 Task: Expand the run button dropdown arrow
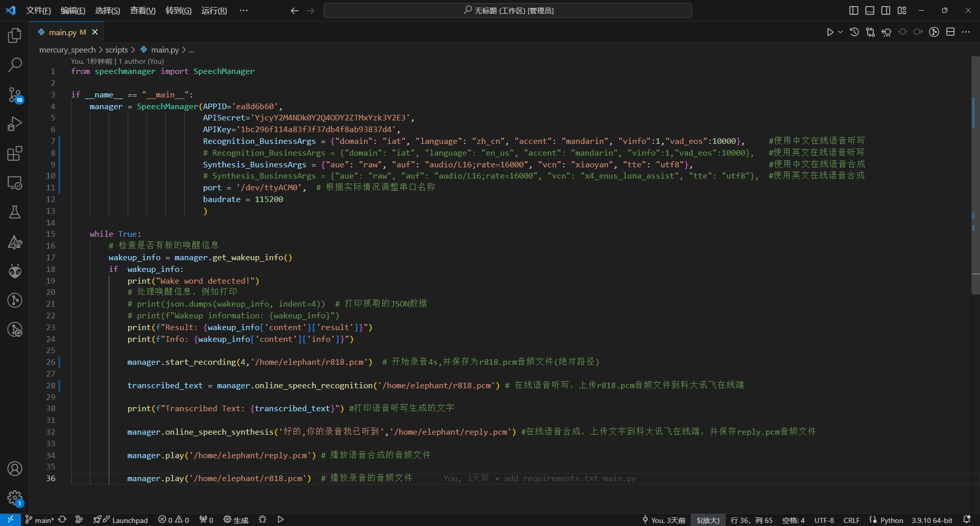(840, 32)
